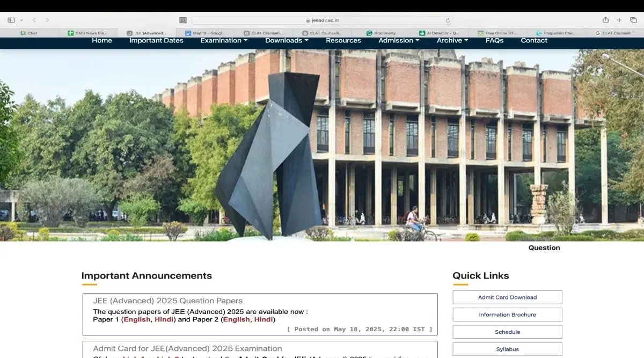The image size is (644, 358).
Task: Open the Important Dates nav item
Action: click(x=156, y=40)
